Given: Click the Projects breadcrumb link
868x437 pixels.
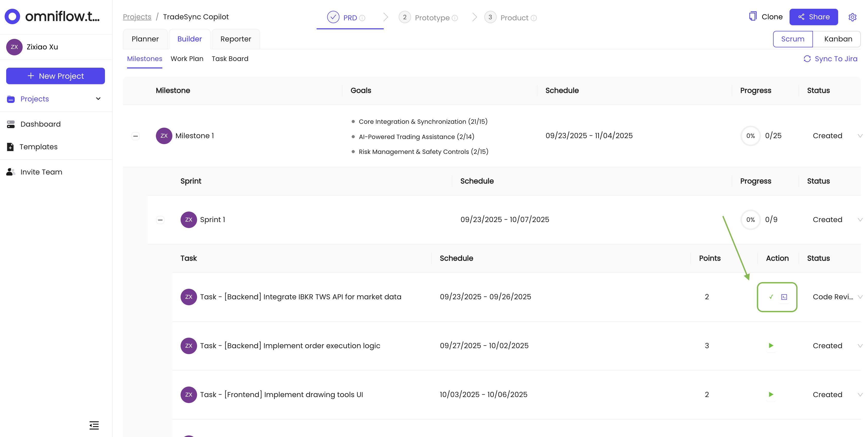Looking at the screenshot, I should click(x=137, y=17).
